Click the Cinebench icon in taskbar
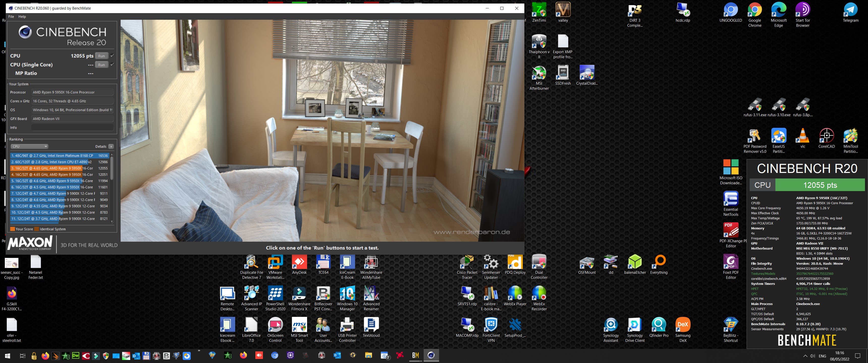The image size is (868, 363). pos(431,355)
